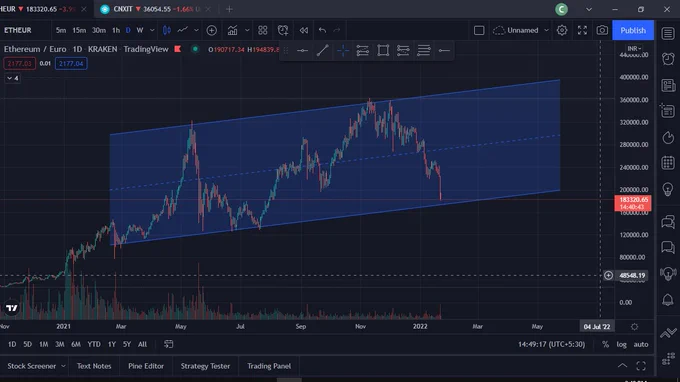Image resolution: width=680 pixels, height=382 pixels.
Task: Select the crosshair cursor tool
Action: [343, 51]
